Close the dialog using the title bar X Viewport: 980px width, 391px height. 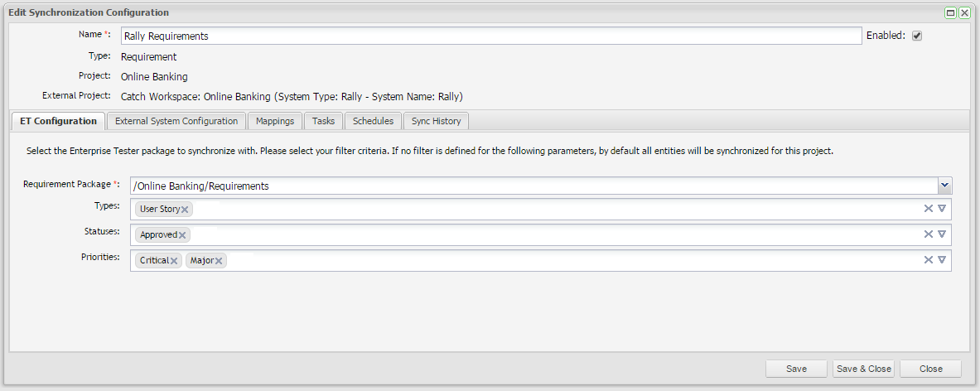click(x=964, y=13)
